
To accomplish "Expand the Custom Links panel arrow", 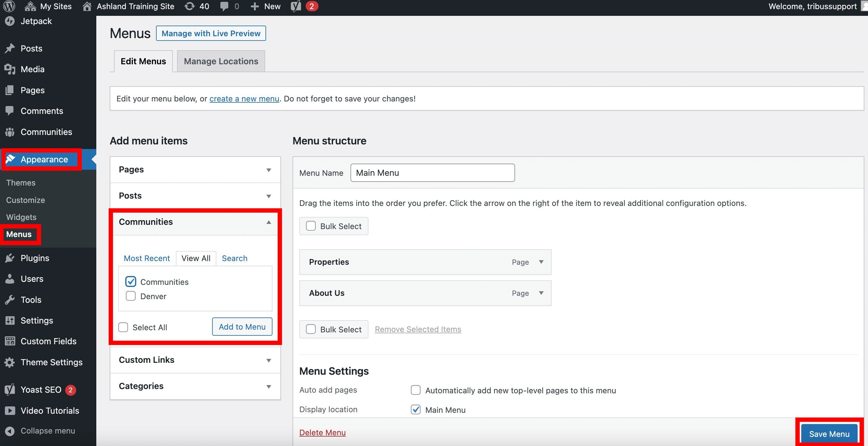I will click(x=269, y=360).
